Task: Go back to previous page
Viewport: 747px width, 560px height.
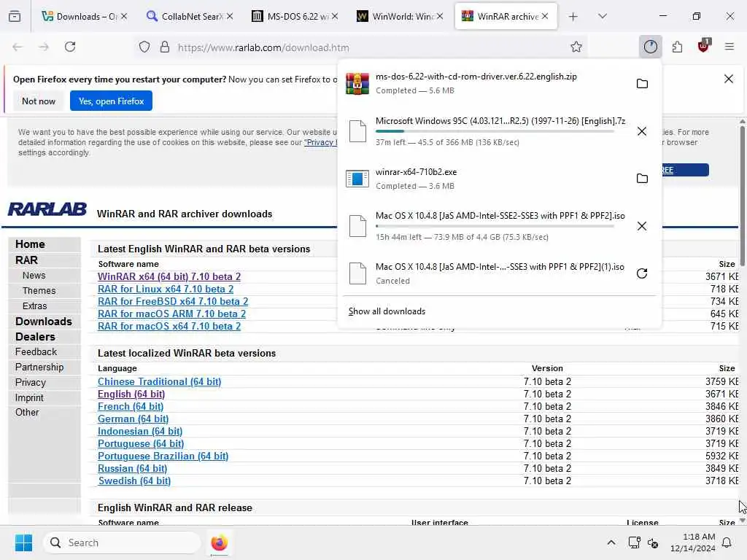Action: (x=18, y=47)
